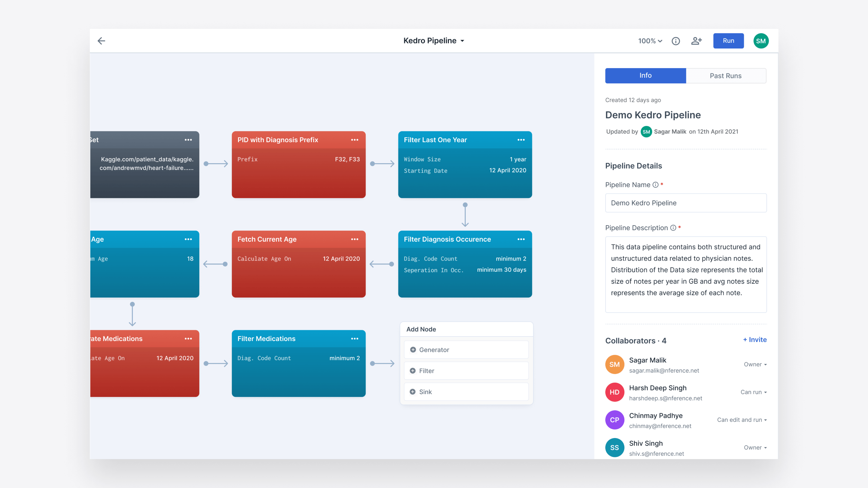868x488 pixels.
Task: Open the 100% zoom level dropdown
Action: (x=650, y=41)
